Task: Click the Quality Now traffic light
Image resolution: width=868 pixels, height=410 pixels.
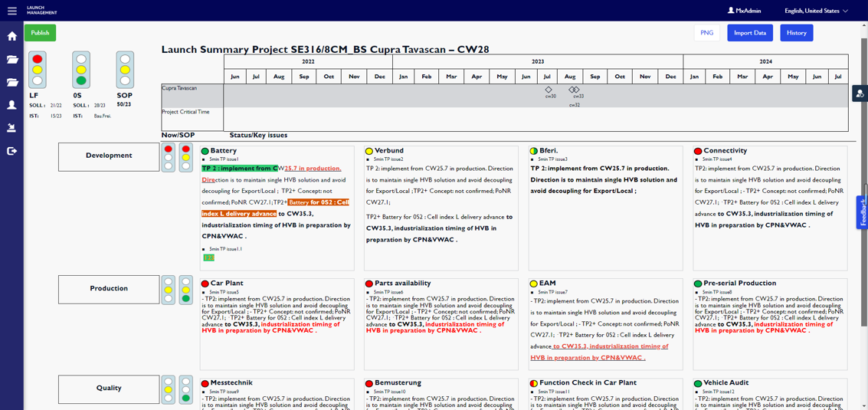Action: pos(169,389)
